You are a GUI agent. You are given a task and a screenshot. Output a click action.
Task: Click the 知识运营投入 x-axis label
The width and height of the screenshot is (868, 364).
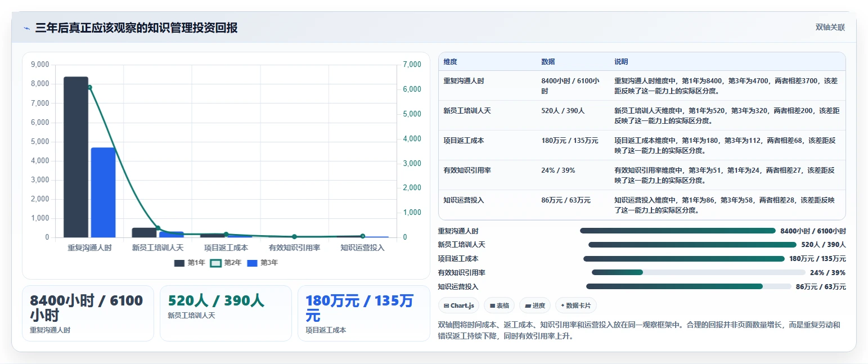click(363, 248)
